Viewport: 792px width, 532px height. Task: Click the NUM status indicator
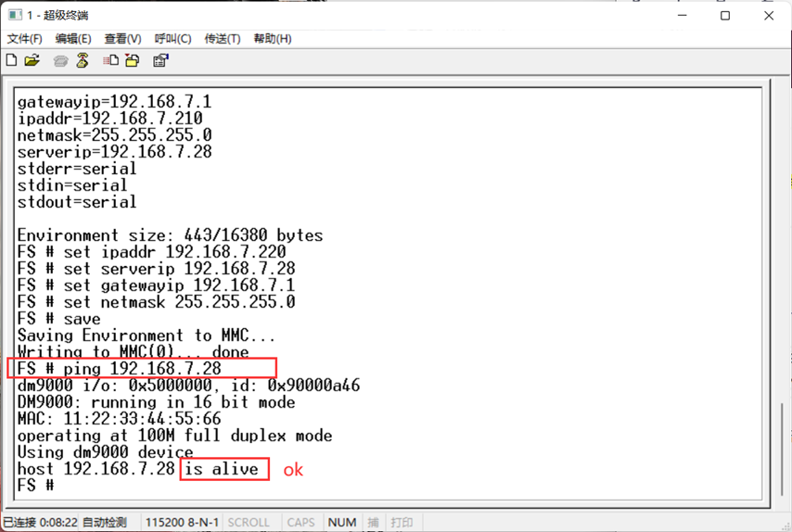coord(342,523)
